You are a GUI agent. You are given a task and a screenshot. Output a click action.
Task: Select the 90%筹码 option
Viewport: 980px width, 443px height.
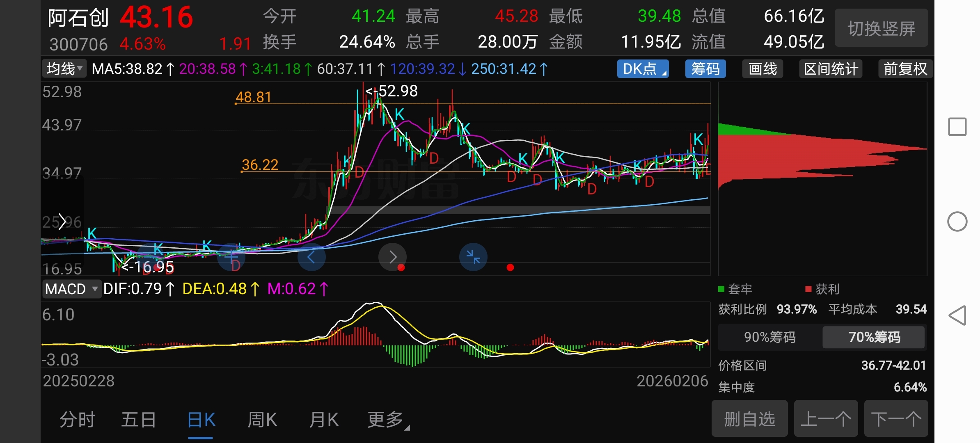click(769, 337)
